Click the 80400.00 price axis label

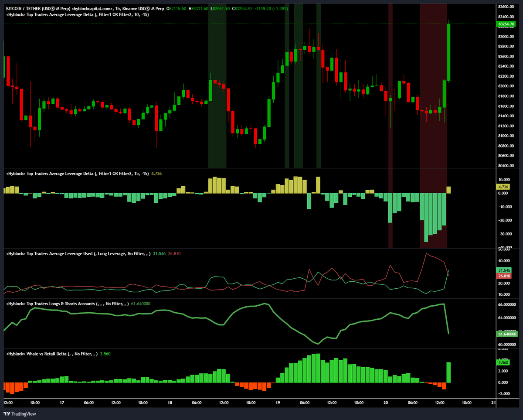click(506, 166)
